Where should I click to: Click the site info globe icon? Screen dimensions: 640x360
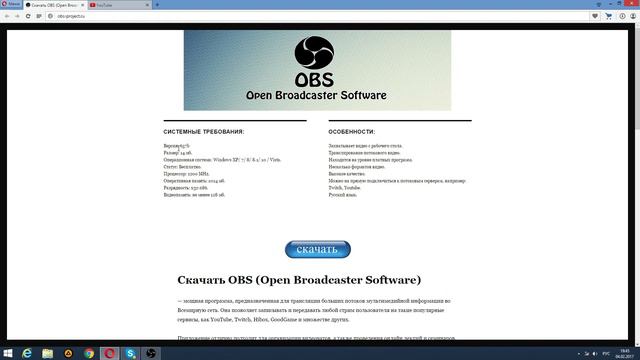coord(50,16)
